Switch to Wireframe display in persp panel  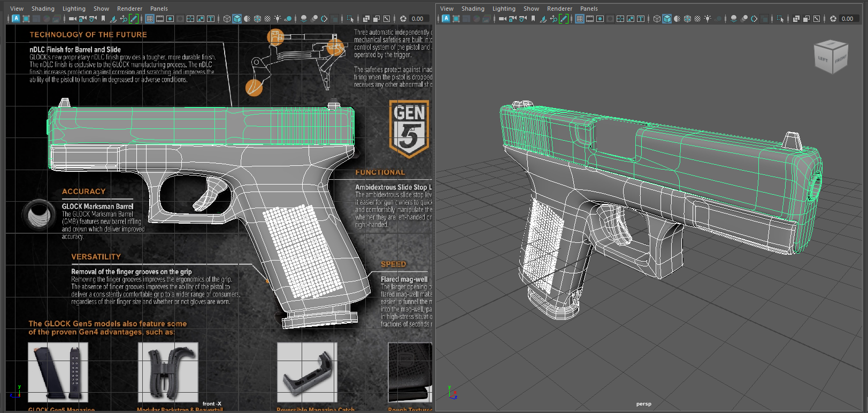point(657,19)
